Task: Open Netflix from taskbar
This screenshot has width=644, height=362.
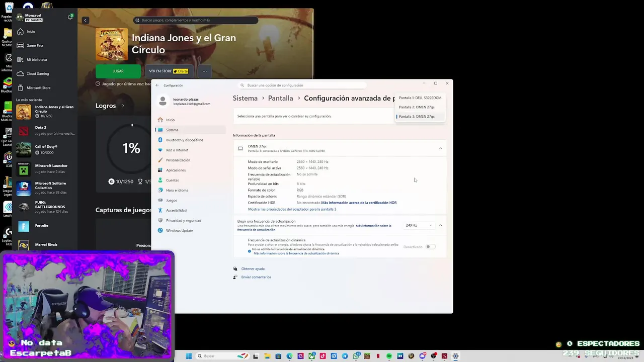Action: tap(378, 356)
